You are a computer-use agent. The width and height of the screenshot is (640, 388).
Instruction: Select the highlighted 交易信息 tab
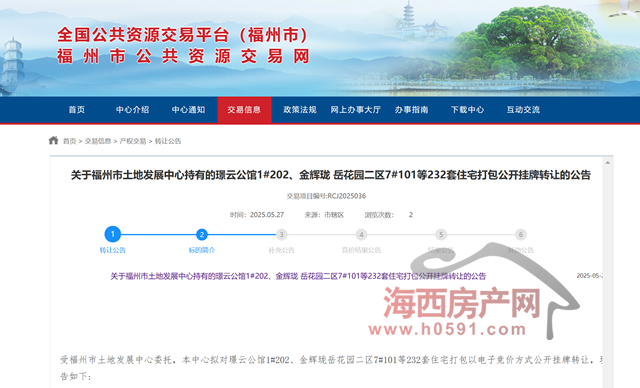click(x=244, y=110)
